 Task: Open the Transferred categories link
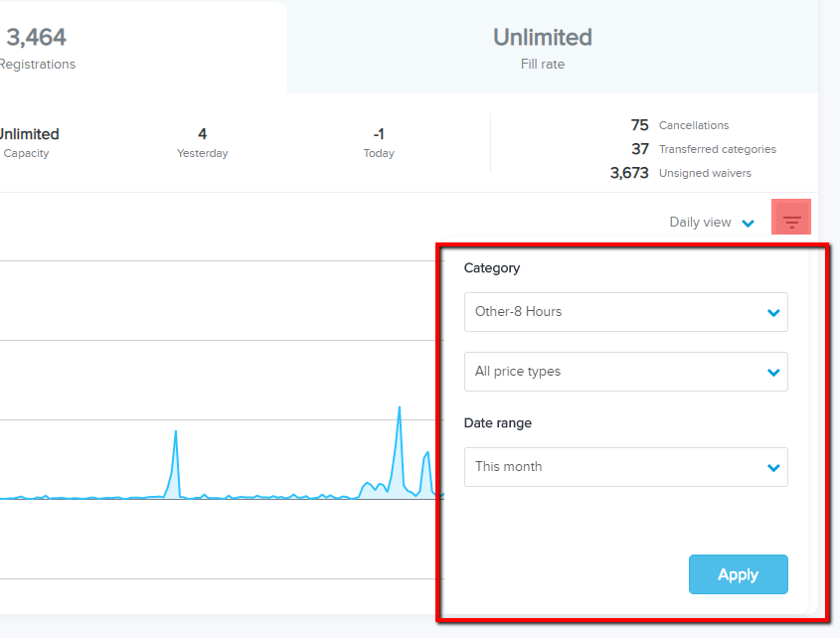(717, 149)
